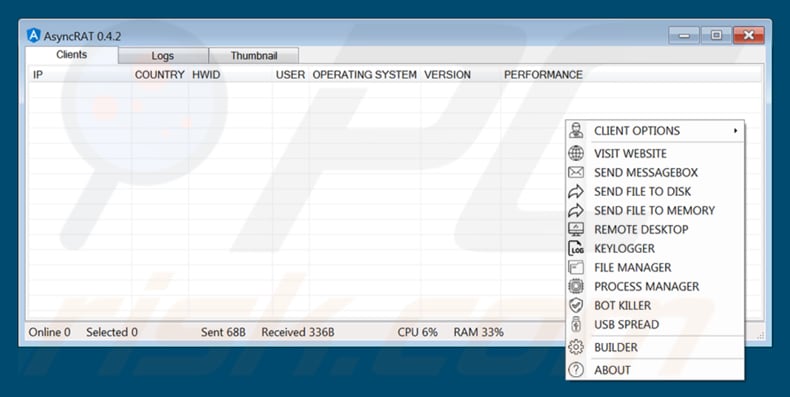Sort by the VERSION column header
Image resolution: width=790 pixels, height=397 pixels.
pos(460,75)
